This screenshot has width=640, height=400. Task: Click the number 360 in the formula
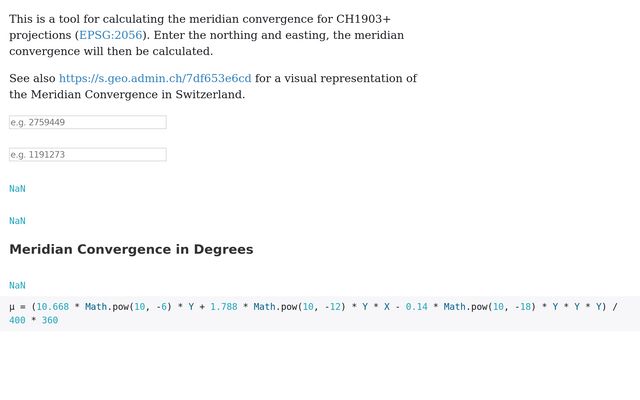[50, 320]
